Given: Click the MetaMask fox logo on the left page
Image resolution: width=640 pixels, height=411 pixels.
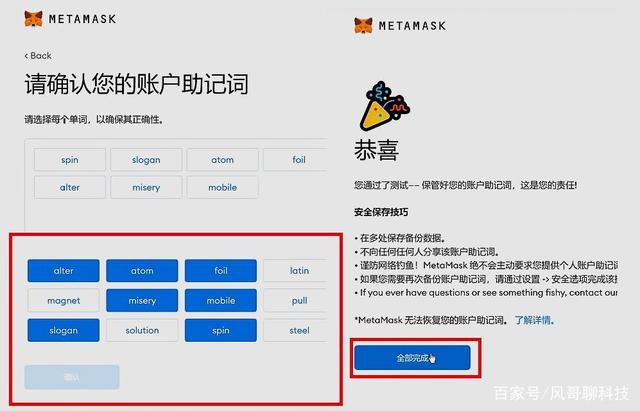Looking at the screenshot, I should [33, 19].
